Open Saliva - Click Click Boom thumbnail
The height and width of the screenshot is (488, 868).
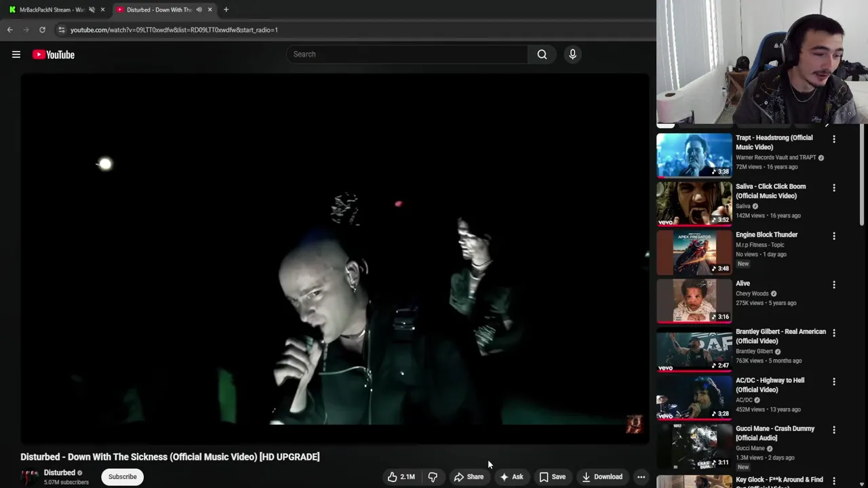[694, 203]
